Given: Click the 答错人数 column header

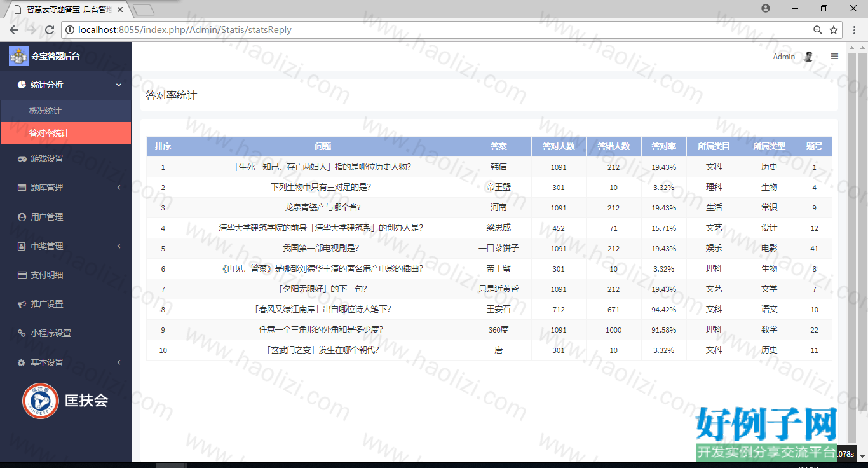Looking at the screenshot, I should coord(614,147).
